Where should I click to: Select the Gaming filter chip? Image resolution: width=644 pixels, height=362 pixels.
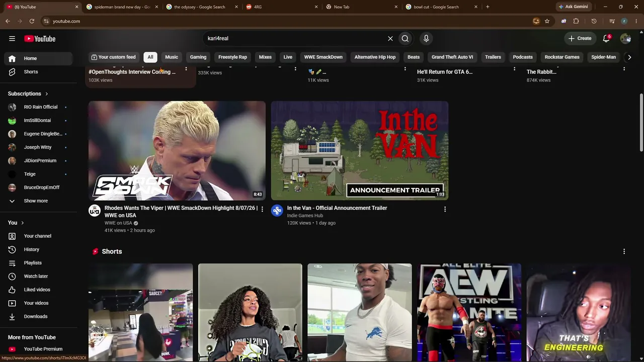[198, 57]
